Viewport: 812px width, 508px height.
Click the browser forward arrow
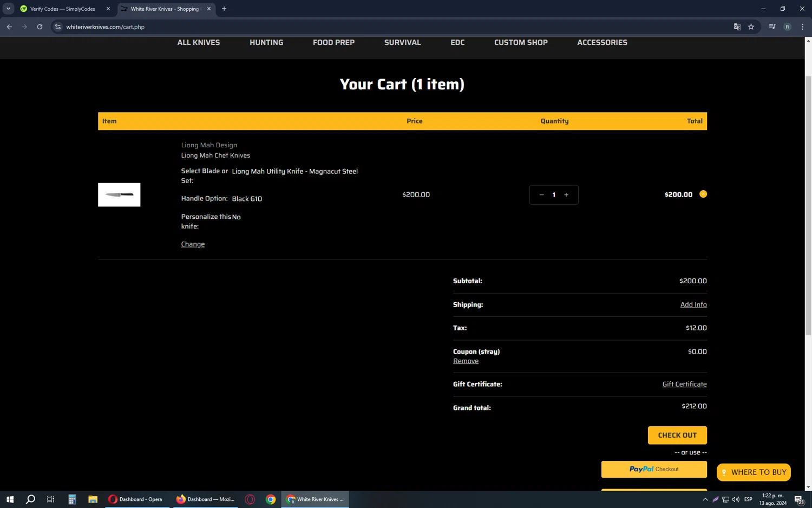(24, 27)
